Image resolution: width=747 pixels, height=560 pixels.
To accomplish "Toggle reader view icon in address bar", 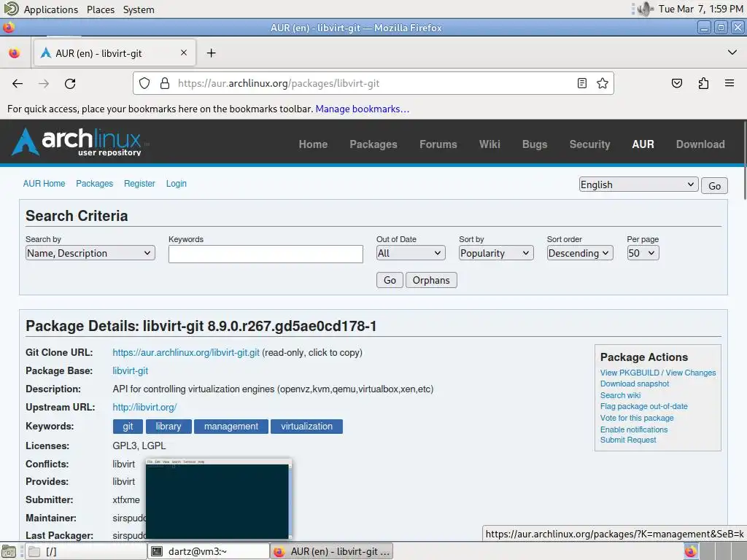I will (x=581, y=83).
